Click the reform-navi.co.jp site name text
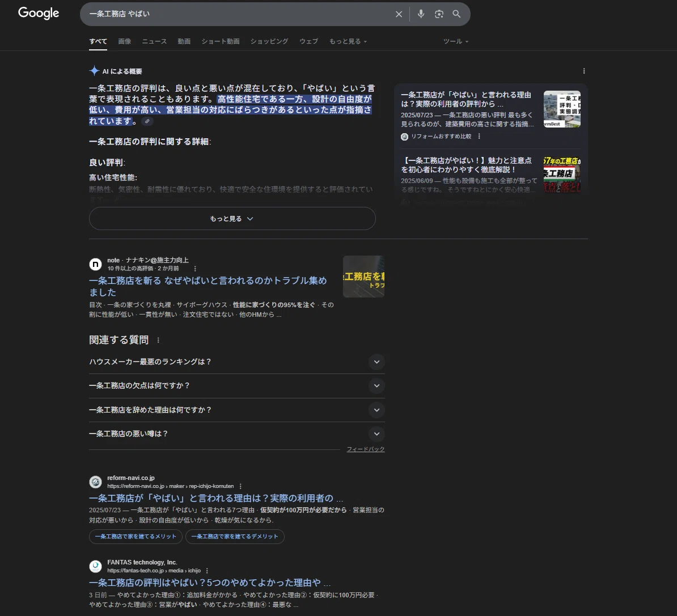Screen dimensions: 677x616 (131, 478)
